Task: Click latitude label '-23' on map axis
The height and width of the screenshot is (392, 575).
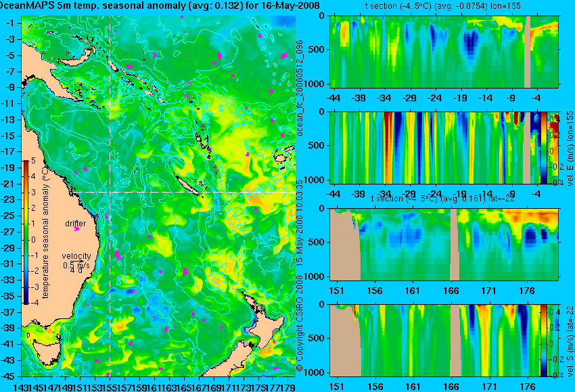Action: pos(9,200)
